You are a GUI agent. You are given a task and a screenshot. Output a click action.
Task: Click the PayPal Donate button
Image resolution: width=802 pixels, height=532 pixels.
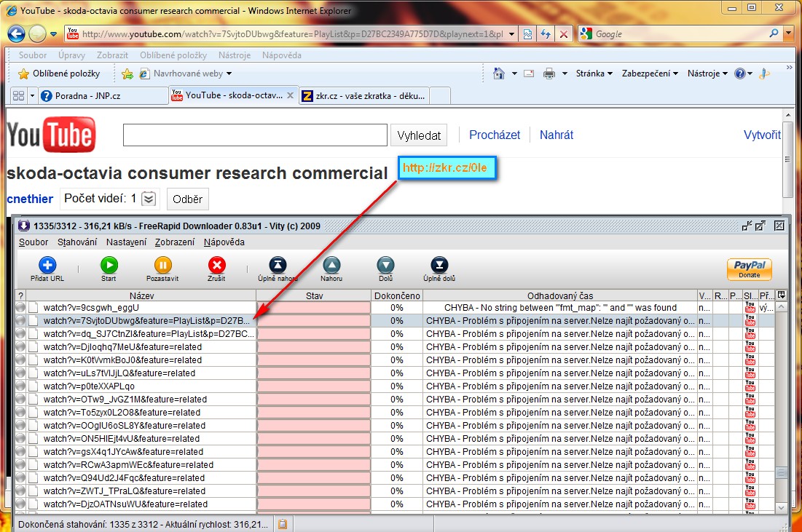point(749,269)
